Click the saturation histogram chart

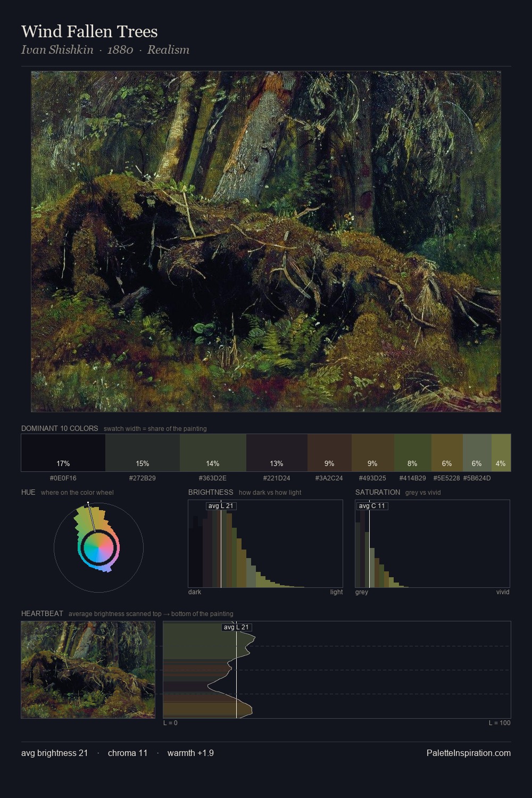tap(433, 544)
